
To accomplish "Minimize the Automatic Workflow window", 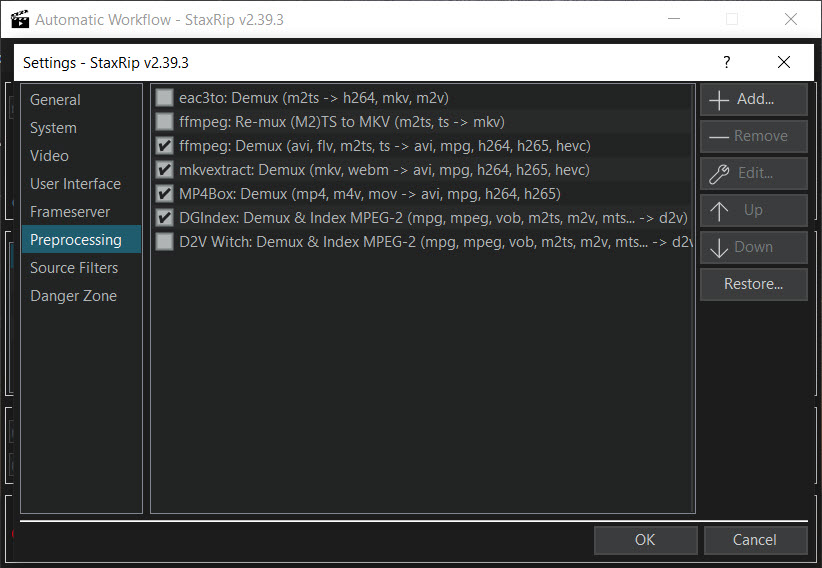I will (x=674, y=19).
